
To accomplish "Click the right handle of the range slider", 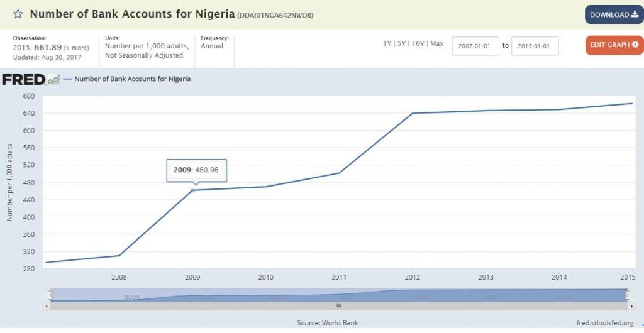I will click(x=627, y=295).
